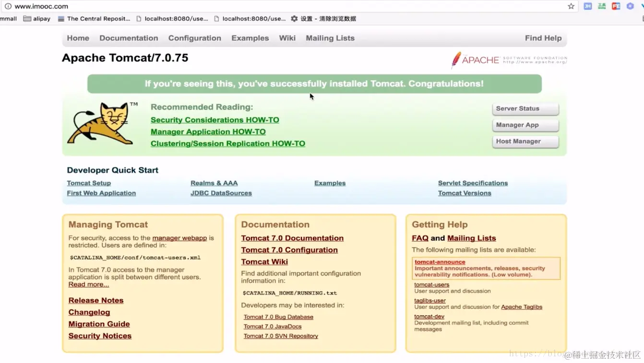Click Find Help in the navigation bar
Screen dimensions: 644x363
click(543, 38)
